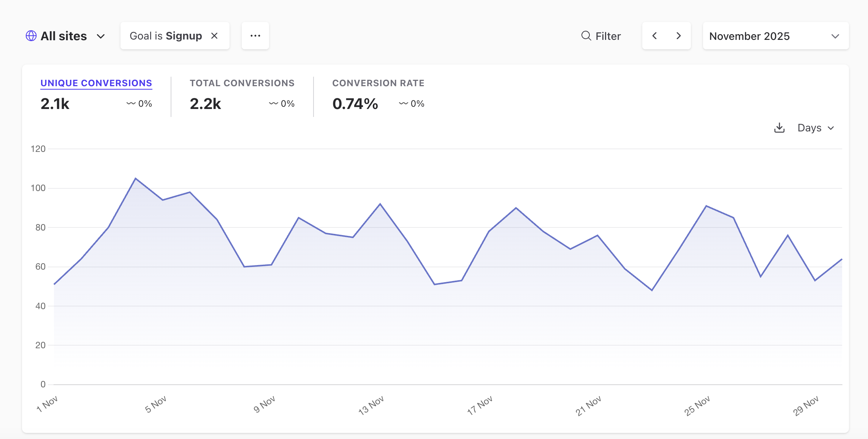
Task: Click the chart peak near 4 Nov
Action: coord(136,178)
